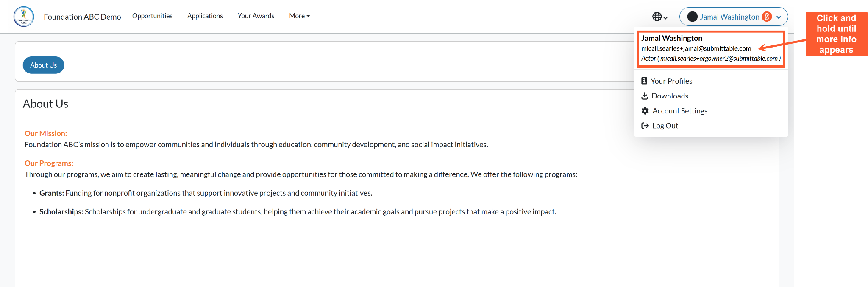868x287 pixels.
Task: Click the black user avatar circle
Action: coord(693,17)
